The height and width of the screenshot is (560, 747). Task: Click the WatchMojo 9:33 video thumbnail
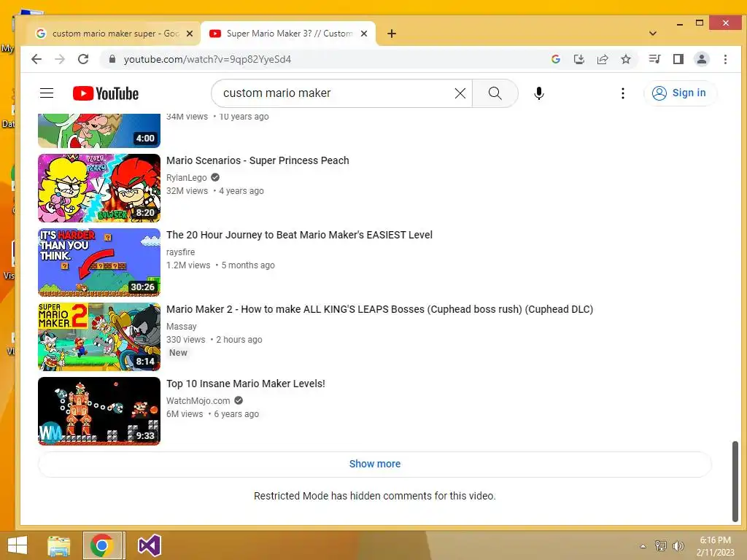click(99, 411)
